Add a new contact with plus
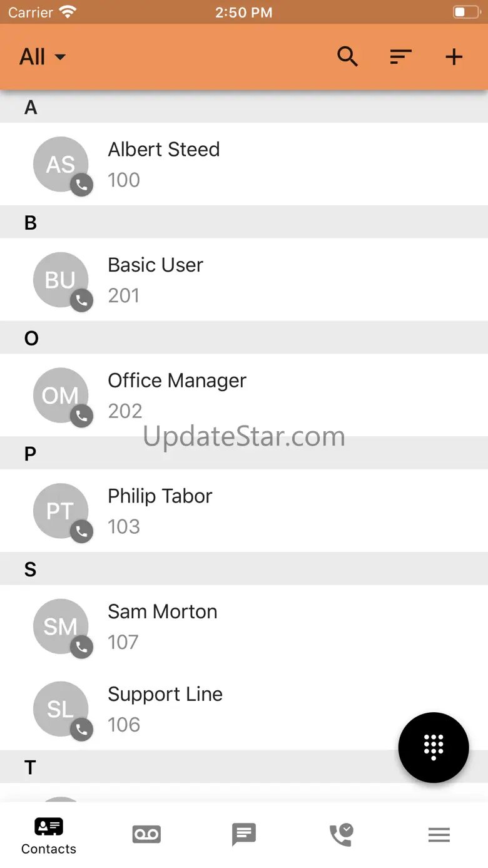488x868 pixels. coord(454,57)
